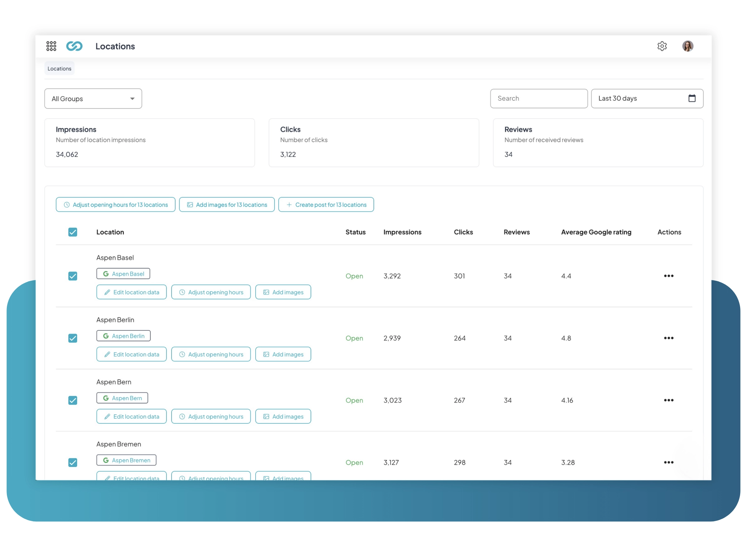The width and height of the screenshot is (747, 560).
Task: Select the Locations breadcrumb tab
Action: pyautogui.click(x=59, y=68)
